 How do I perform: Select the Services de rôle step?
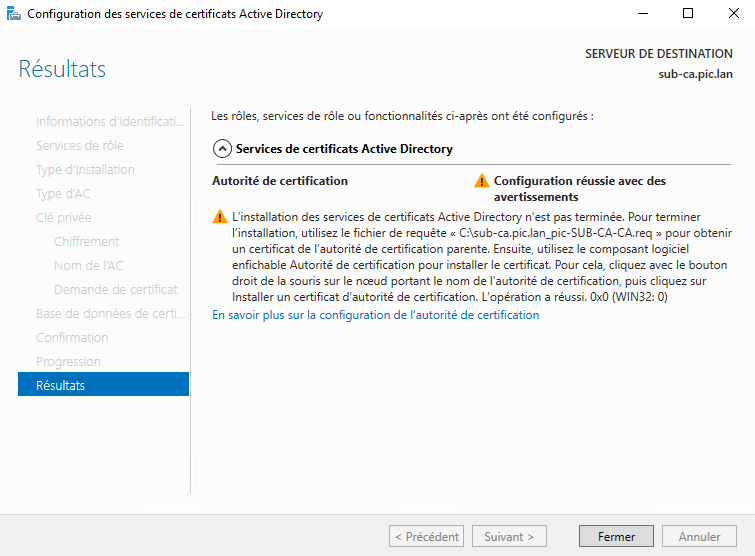point(80,145)
